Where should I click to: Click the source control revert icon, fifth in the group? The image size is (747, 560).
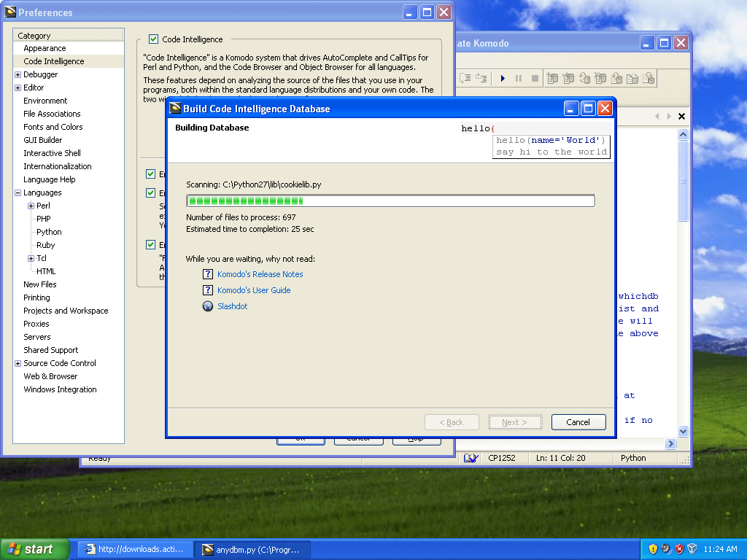(x=616, y=78)
